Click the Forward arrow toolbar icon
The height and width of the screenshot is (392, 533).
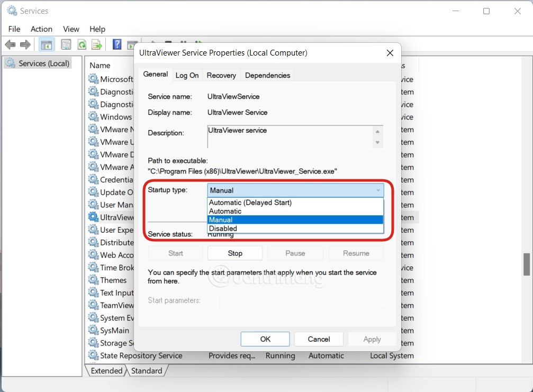click(x=25, y=44)
